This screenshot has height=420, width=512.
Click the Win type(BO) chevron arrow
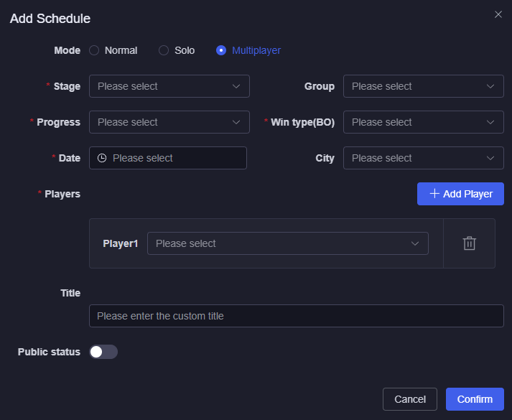tap(490, 122)
